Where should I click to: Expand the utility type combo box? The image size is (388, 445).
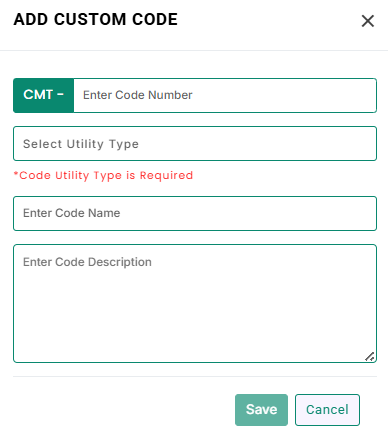(x=195, y=143)
